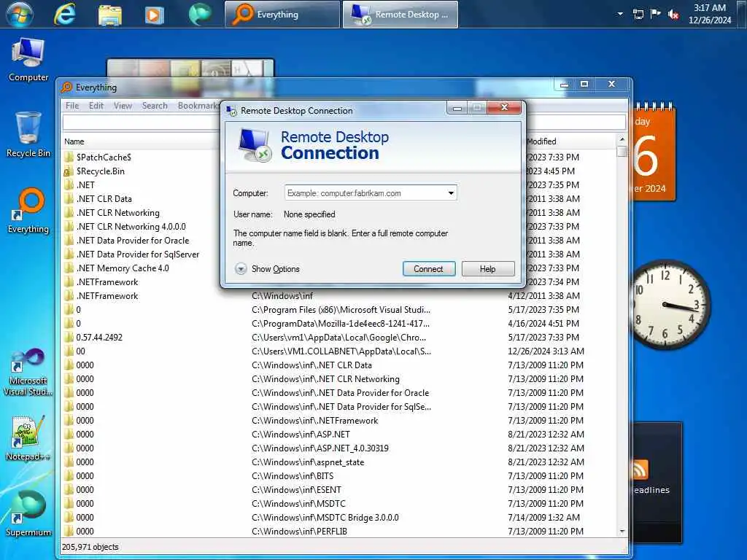The height and width of the screenshot is (560, 747).
Task: Open the taskbar clock showing 3:17 AM
Action: pyautogui.click(x=709, y=14)
